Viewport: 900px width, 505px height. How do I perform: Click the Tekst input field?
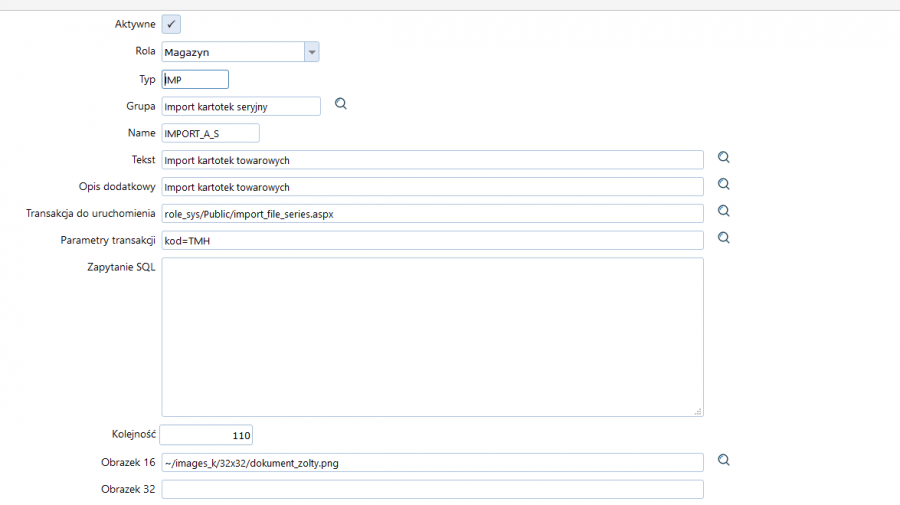pos(432,160)
